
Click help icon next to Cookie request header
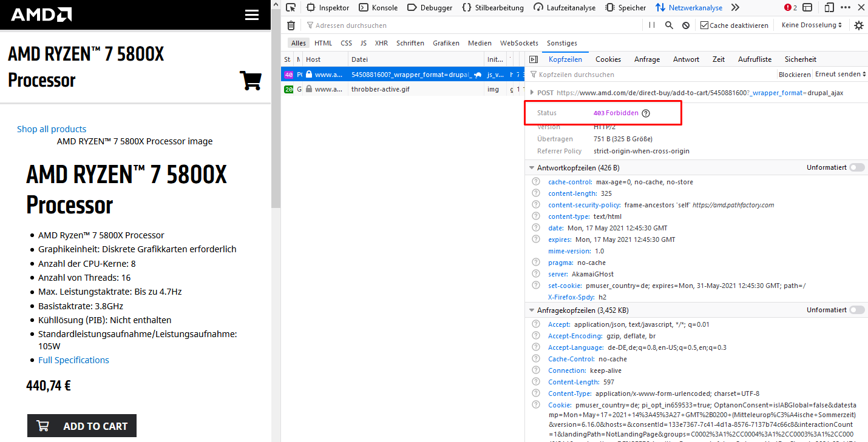[536, 405]
